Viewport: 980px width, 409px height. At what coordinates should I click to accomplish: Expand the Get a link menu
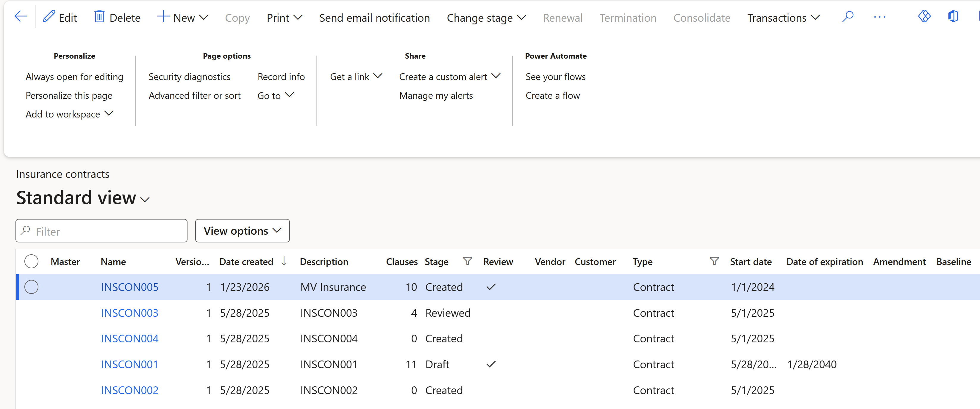tap(356, 77)
